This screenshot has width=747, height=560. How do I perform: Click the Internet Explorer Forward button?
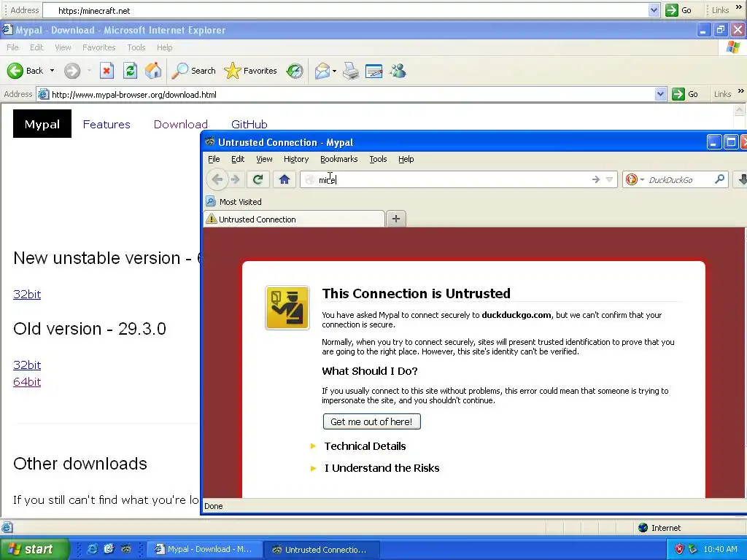click(x=72, y=71)
